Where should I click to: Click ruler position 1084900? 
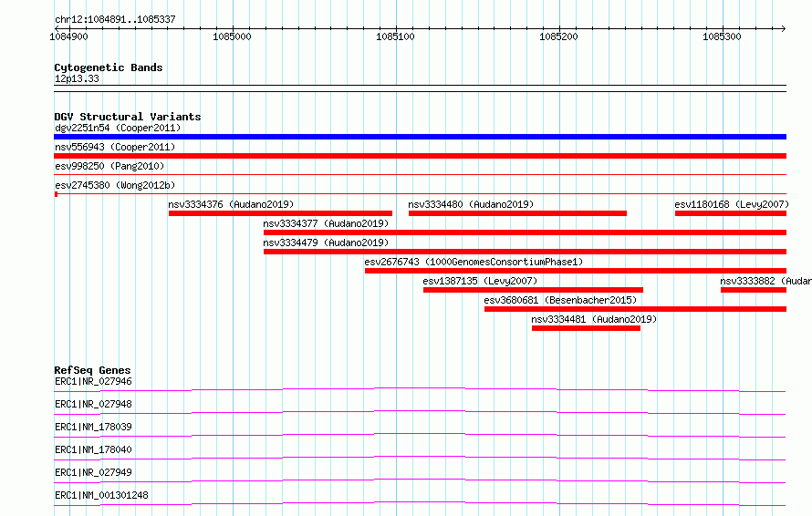tap(68, 36)
